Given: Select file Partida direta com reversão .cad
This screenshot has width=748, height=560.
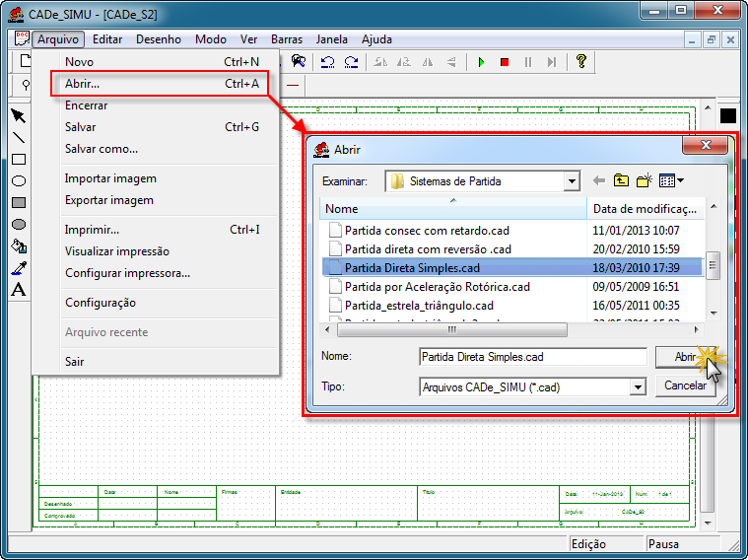Looking at the screenshot, I should 428,249.
